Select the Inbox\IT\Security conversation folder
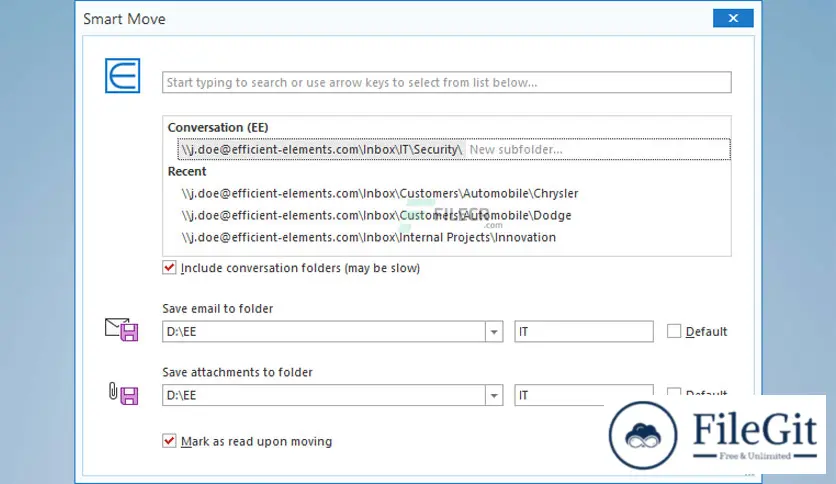 [x=321, y=150]
